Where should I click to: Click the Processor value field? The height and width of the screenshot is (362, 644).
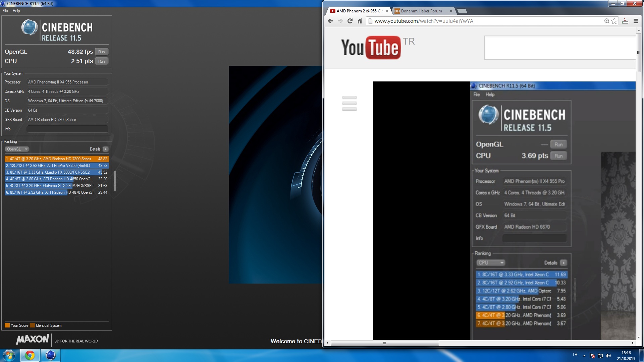67,82
